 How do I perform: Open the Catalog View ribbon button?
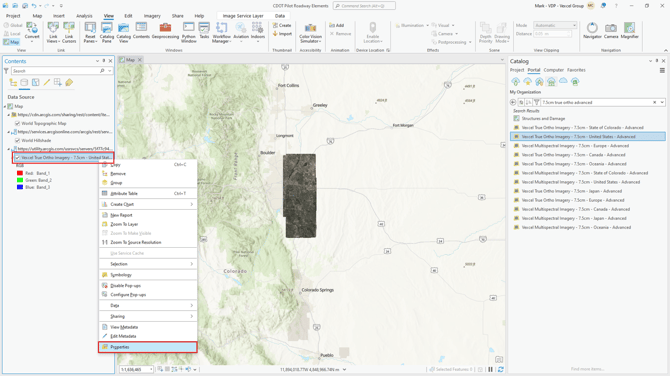pos(123,32)
